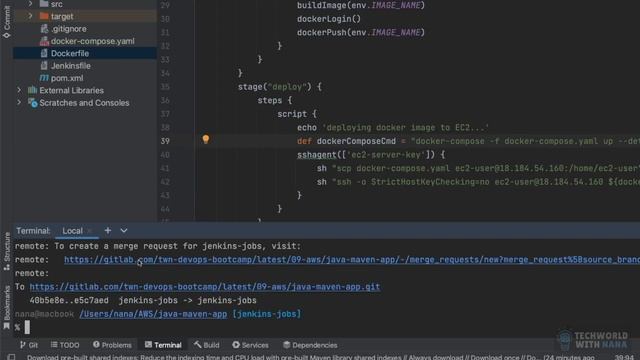The height and width of the screenshot is (360, 640).
Task: Click the Jenkinsfile file icon
Action: click(x=44, y=65)
